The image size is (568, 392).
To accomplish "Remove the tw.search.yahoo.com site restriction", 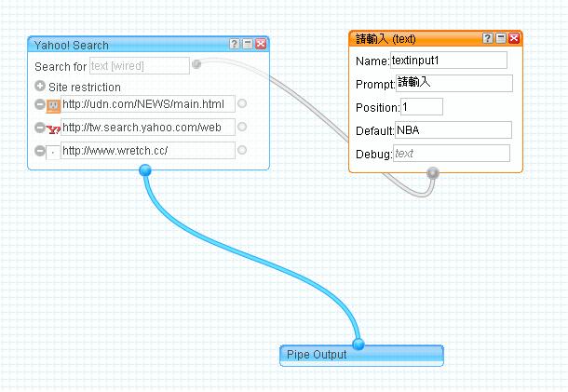I will pos(40,128).
